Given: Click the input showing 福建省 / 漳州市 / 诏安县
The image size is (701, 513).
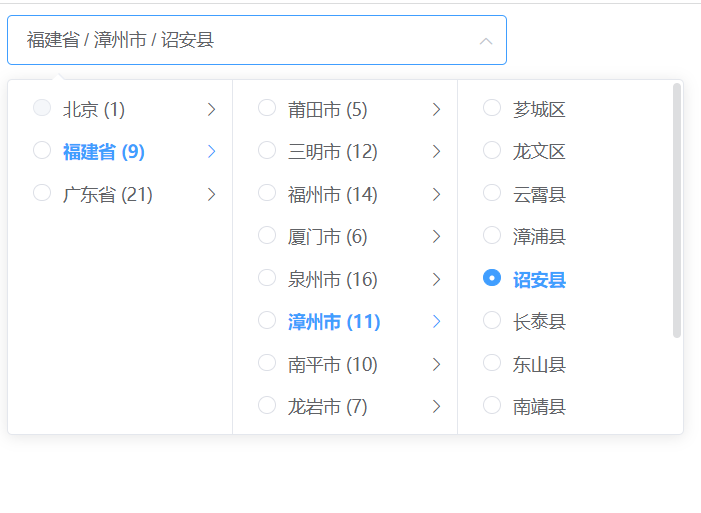Looking at the screenshot, I should [240, 41].
